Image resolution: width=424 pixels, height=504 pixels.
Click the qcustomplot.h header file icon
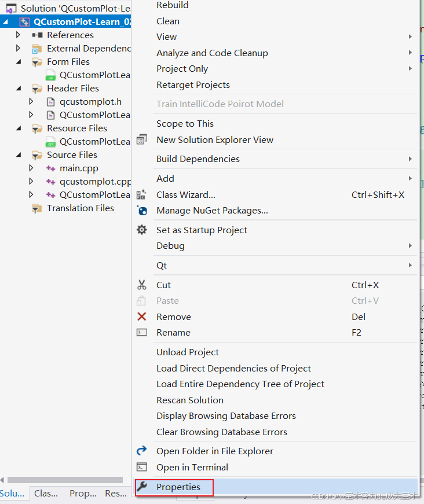pos(51,102)
